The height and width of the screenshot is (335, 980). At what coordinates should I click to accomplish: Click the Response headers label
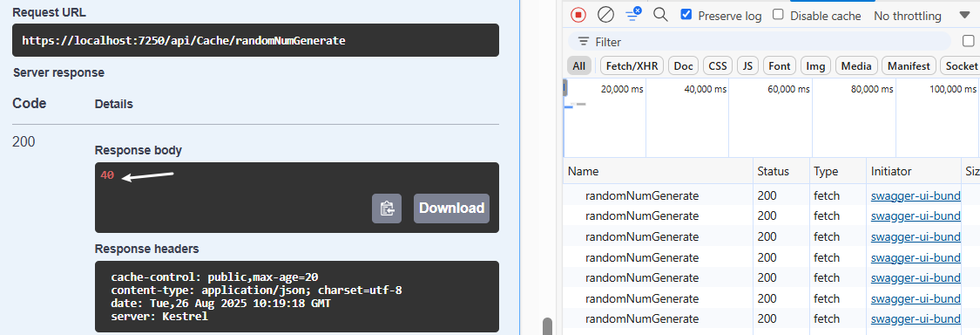147,250
